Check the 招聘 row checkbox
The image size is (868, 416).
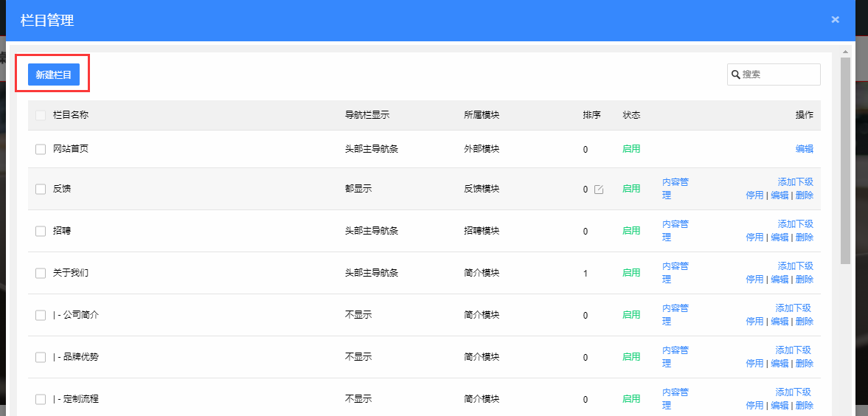point(41,231)
